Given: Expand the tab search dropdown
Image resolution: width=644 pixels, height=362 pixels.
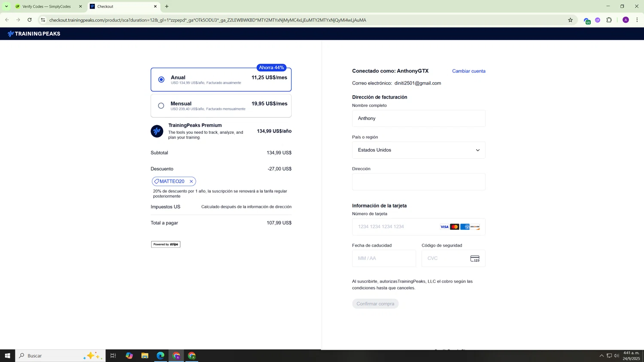Looking at the screenshot, I should point(6,6).
